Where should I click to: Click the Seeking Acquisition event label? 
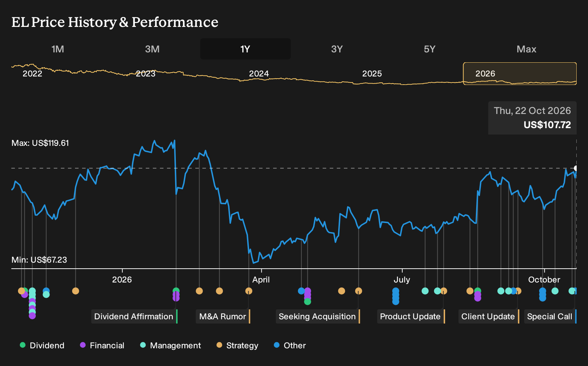(318, 316)
